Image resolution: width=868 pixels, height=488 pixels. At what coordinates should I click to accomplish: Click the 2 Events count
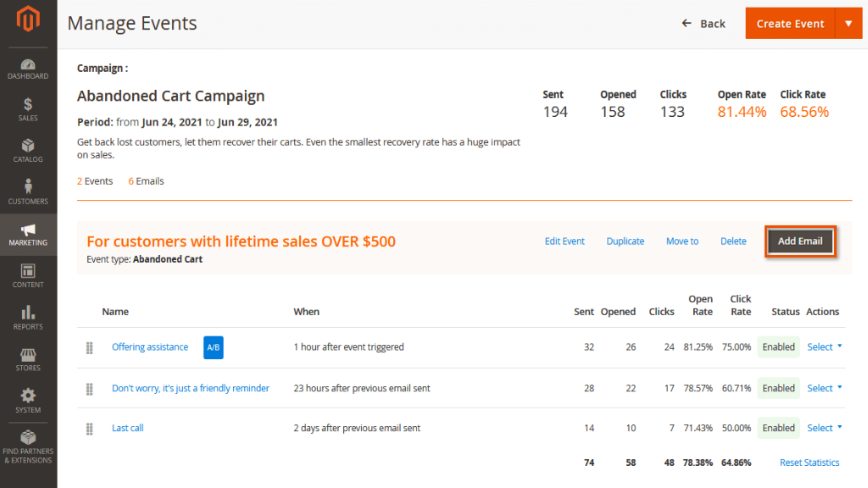(x=95, y=181)
